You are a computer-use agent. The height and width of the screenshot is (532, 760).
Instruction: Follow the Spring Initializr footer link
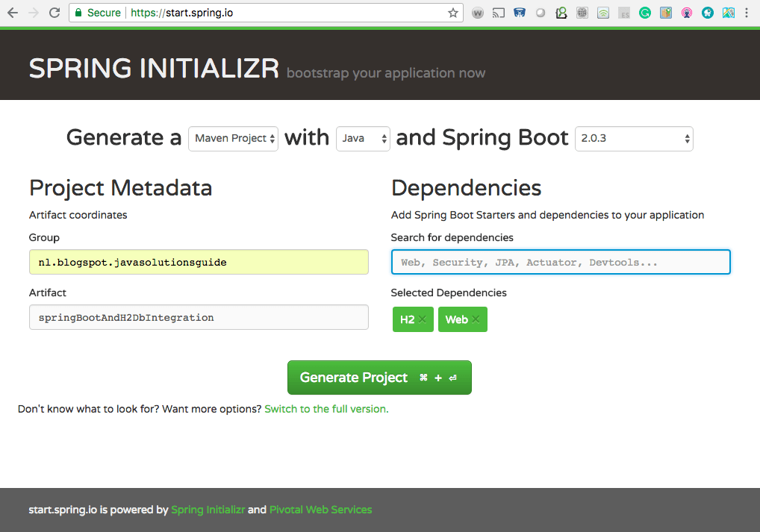pyautogui.click(x=208, y=510)
